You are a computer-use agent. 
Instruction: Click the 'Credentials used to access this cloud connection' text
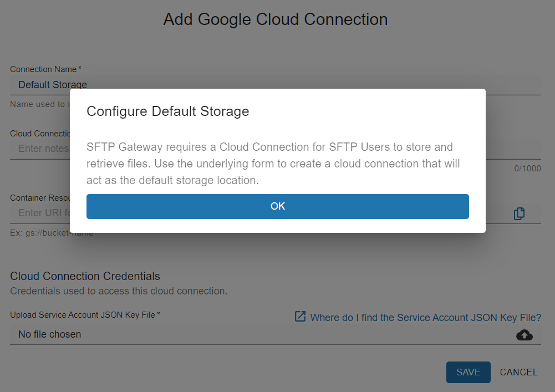[x=119, y=291]
